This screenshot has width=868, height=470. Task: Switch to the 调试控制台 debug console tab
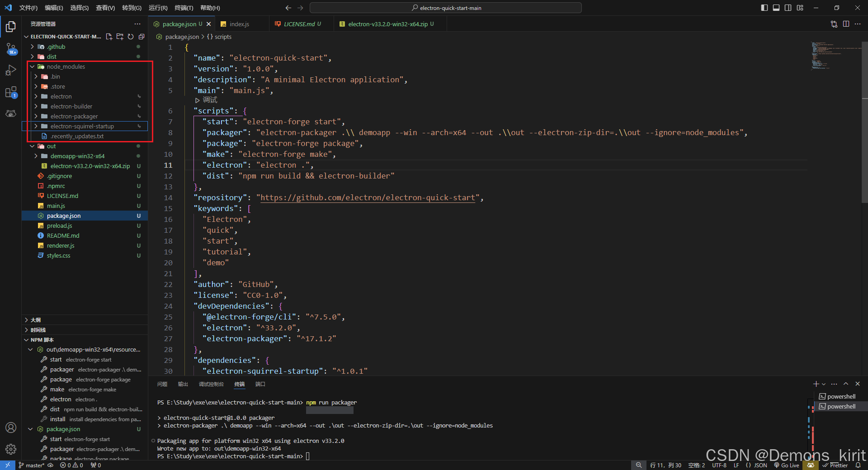pyautogui.click(x=211, y=384)
